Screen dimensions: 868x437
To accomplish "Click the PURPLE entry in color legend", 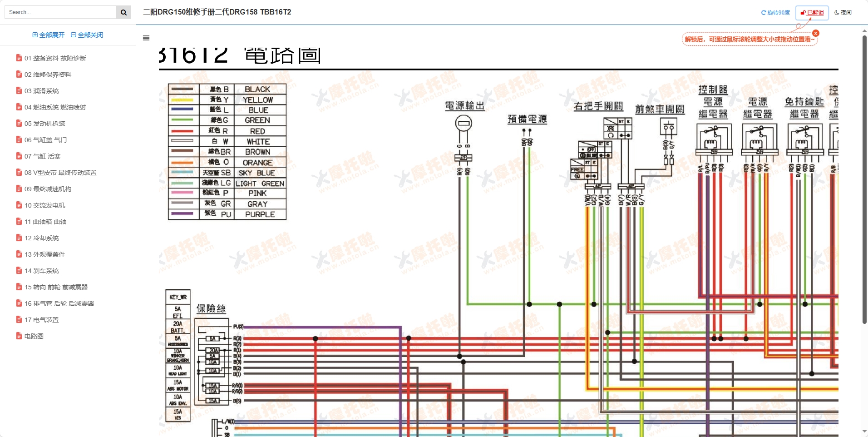I will (260, 214).
